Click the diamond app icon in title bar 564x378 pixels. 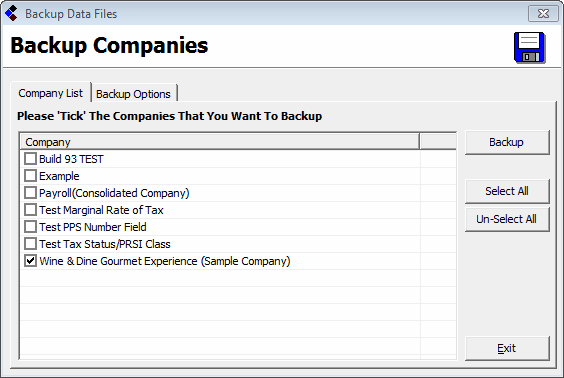(12, 13)
